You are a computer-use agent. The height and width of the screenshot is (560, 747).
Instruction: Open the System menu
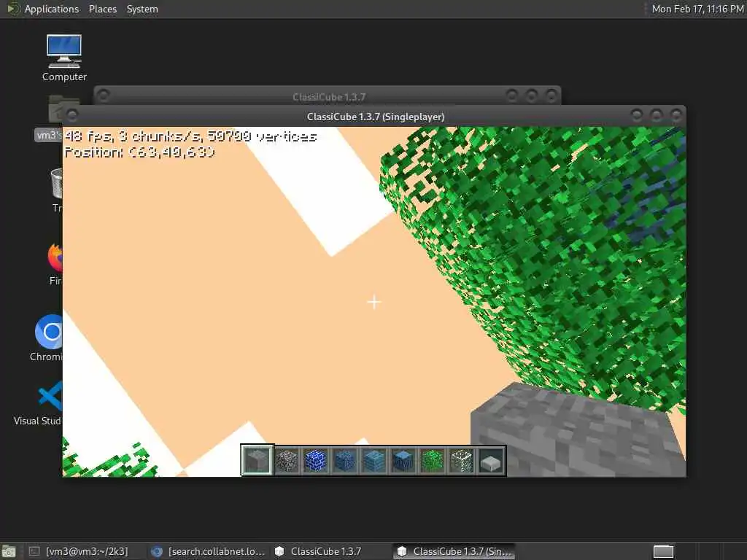click(142, 9)
